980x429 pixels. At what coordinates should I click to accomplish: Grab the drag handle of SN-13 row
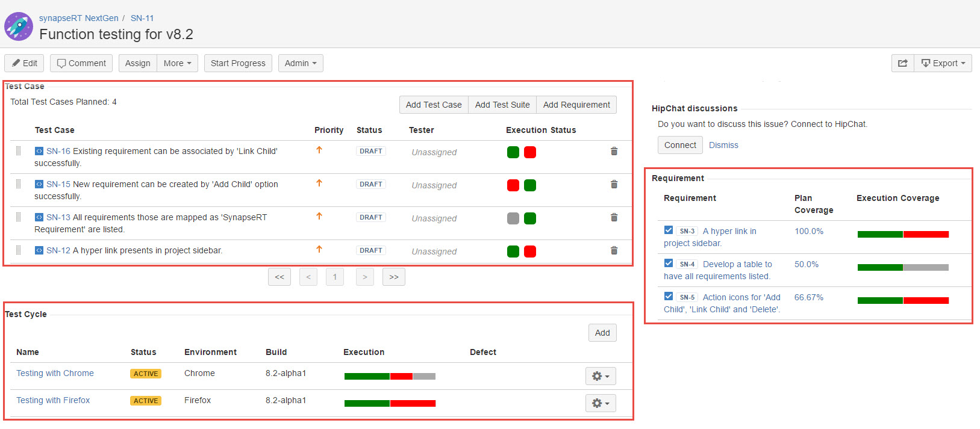tap(19, 217)
